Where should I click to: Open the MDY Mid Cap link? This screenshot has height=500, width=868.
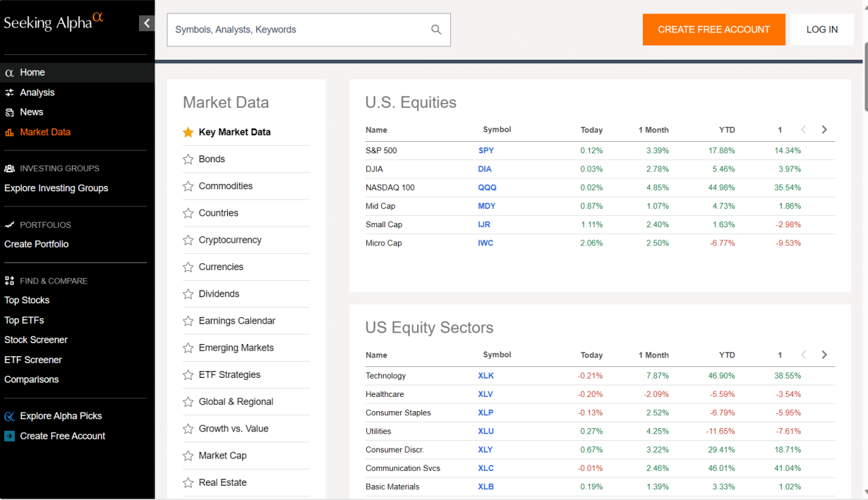point(487,206)
